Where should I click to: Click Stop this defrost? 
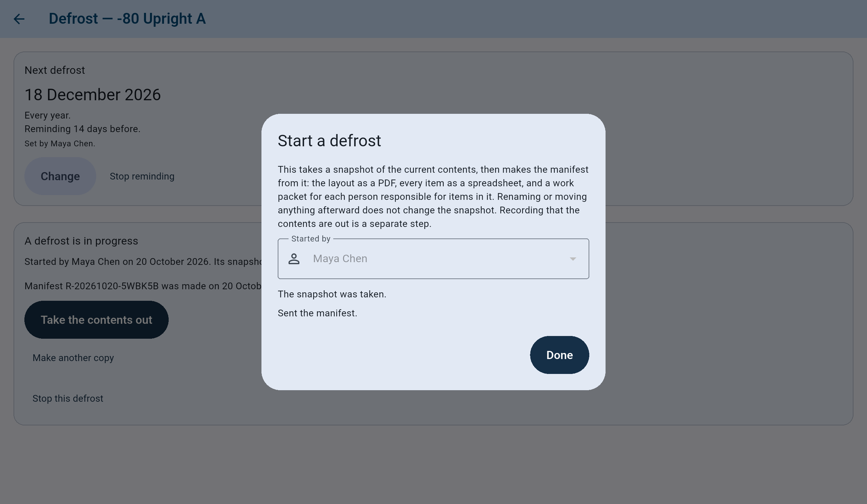tap(68, 398)
